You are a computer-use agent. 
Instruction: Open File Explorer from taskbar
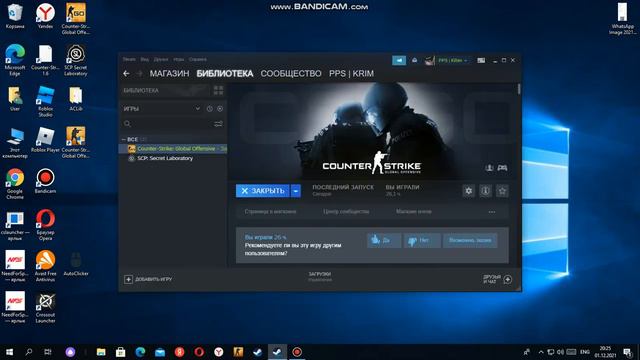pyautogui.click(x=101, y=352)
